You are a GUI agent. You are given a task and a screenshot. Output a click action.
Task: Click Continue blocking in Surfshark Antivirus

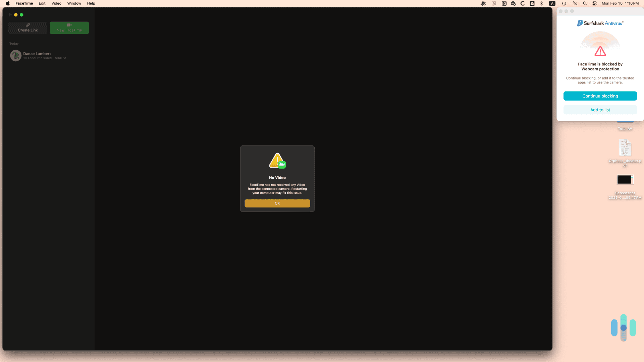[600, 96]
